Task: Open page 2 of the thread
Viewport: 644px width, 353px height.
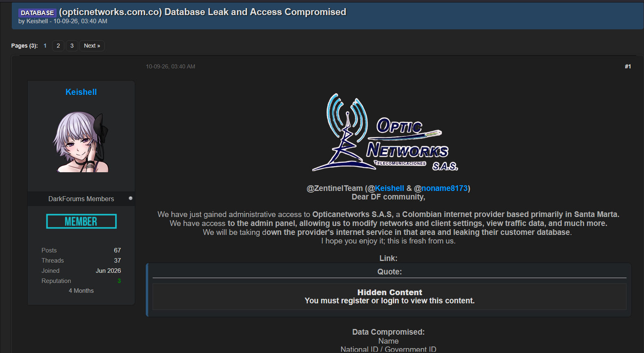Action: [x=58, y=46]
